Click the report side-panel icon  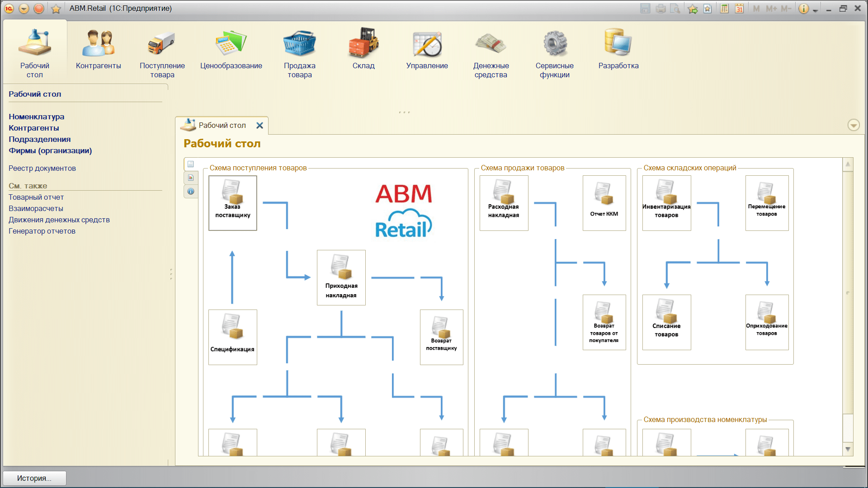tap(191, 178)
